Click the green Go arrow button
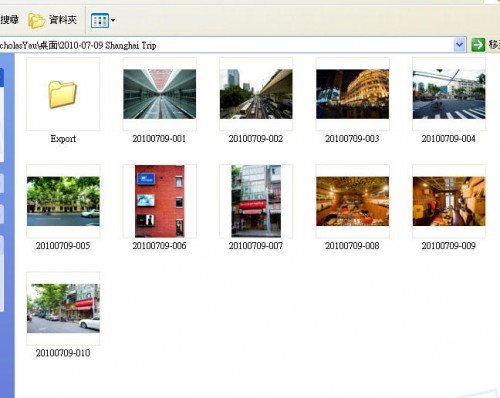Viewport: 500px width, 398px height. point(478,45)
